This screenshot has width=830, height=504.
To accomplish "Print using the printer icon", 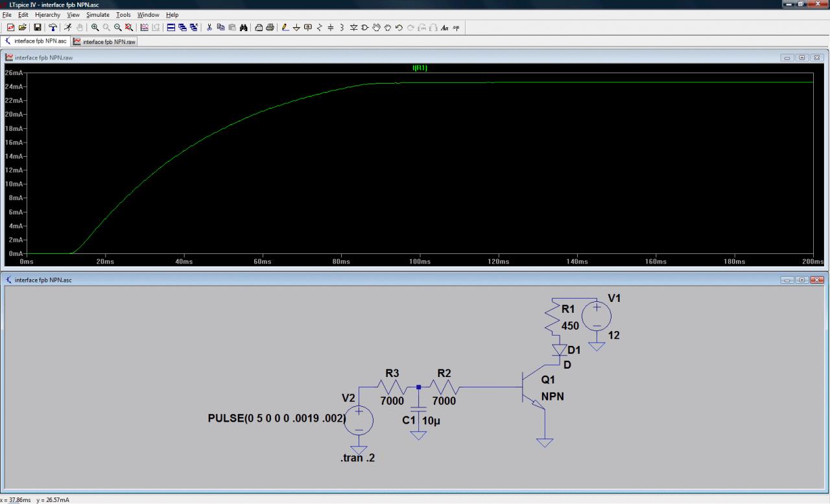I will [270, 27].
